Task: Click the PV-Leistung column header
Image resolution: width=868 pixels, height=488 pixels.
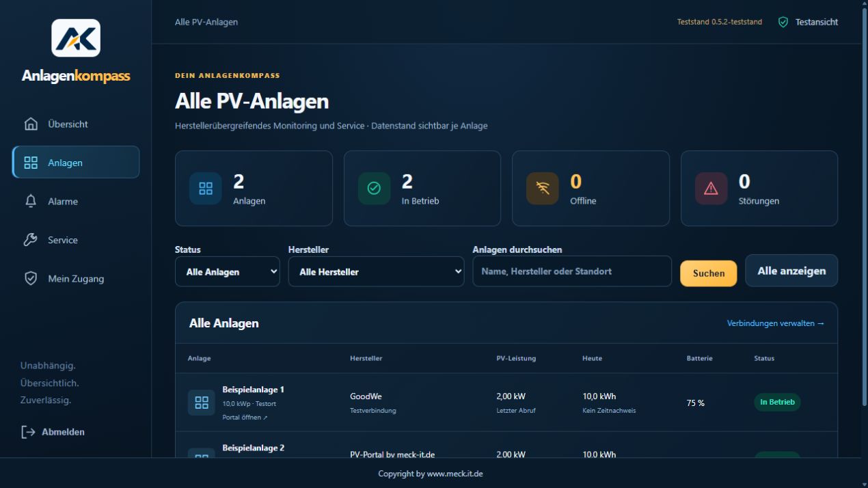Action: point(516,358)
